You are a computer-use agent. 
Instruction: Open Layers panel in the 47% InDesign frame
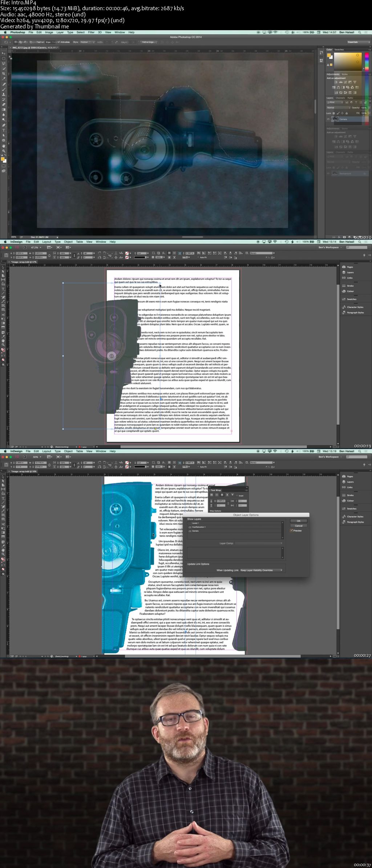[x=348, y=272]
